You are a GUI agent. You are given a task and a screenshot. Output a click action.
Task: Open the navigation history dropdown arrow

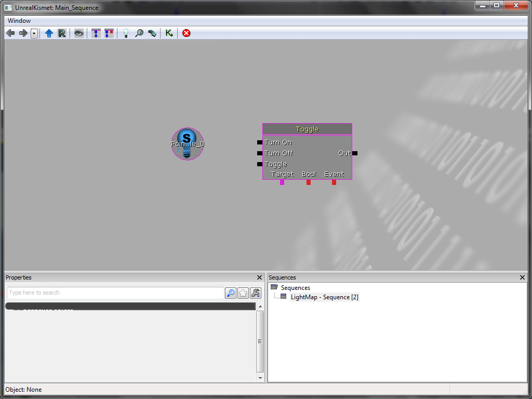pos(34,33)
